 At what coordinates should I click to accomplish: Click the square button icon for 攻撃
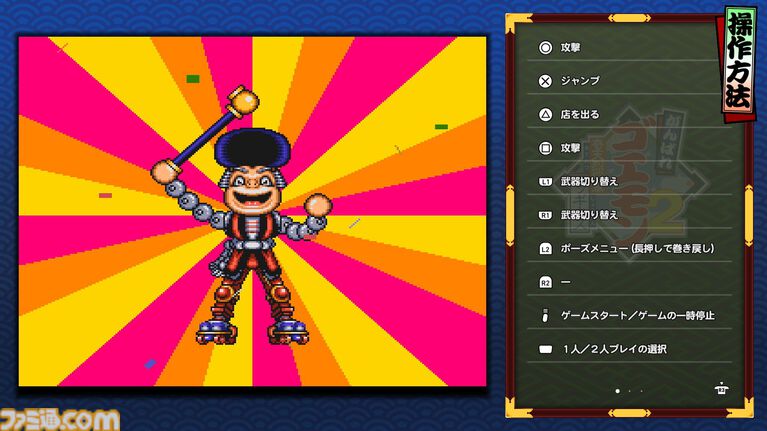point(545,148)
